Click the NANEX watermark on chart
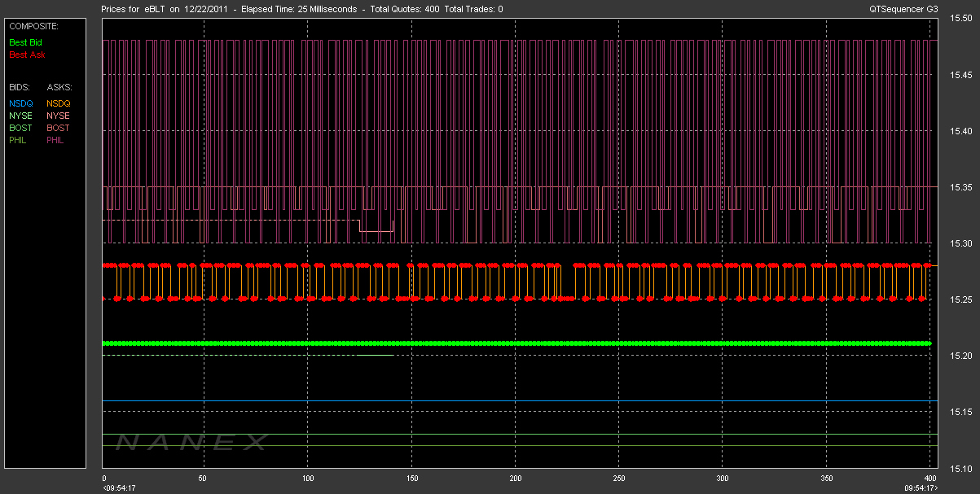Screen dimensions: 980x494 (x=191, y=442)
